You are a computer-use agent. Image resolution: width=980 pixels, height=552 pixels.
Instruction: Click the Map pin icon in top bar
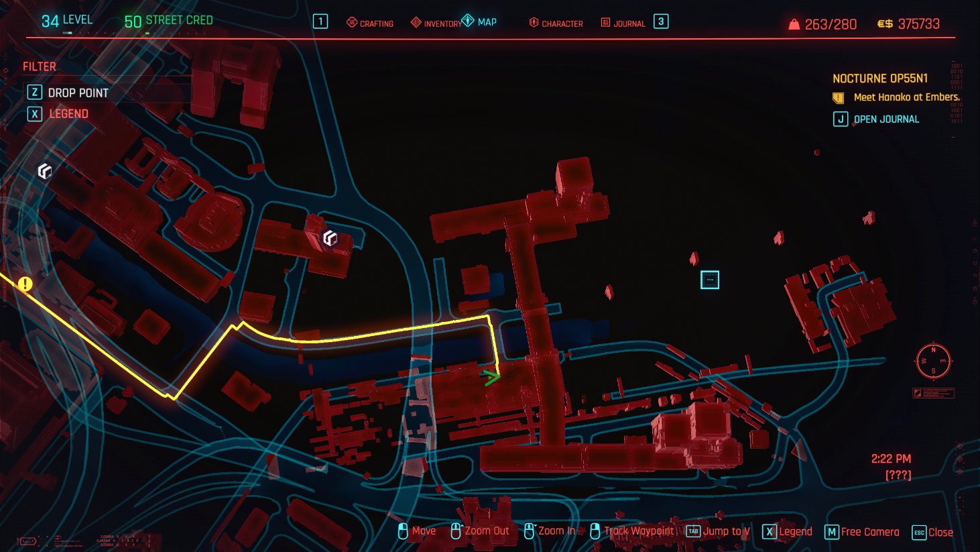click(x=468, y=21)
